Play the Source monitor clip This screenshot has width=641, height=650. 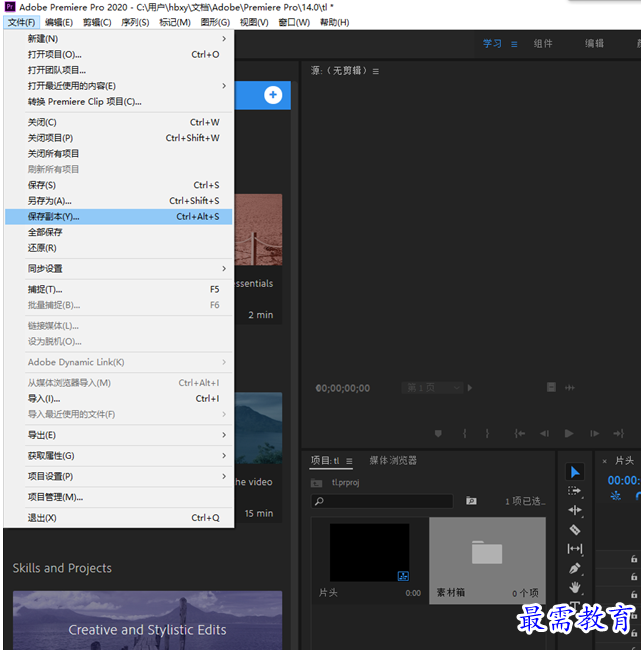coord(569,434)
